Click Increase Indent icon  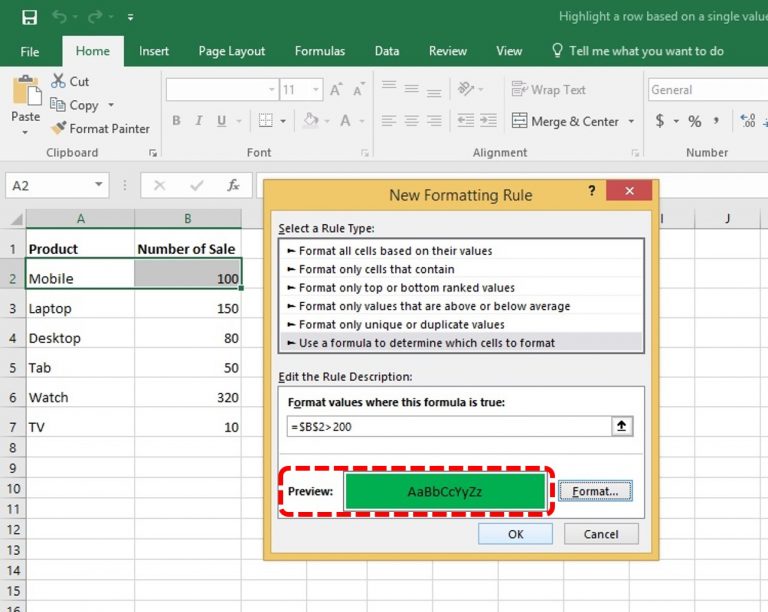point(488,120)
